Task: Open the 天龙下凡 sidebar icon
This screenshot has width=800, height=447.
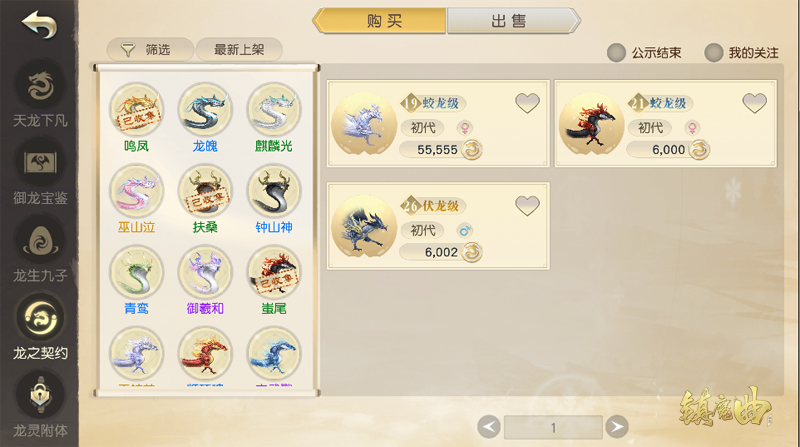Action: pyautogui.click(x=40, y=85)
